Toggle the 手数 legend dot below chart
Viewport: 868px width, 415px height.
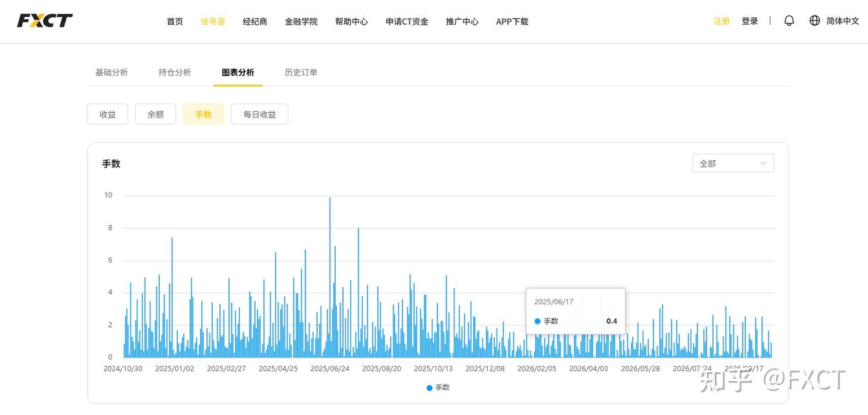(x=429, y=388)
